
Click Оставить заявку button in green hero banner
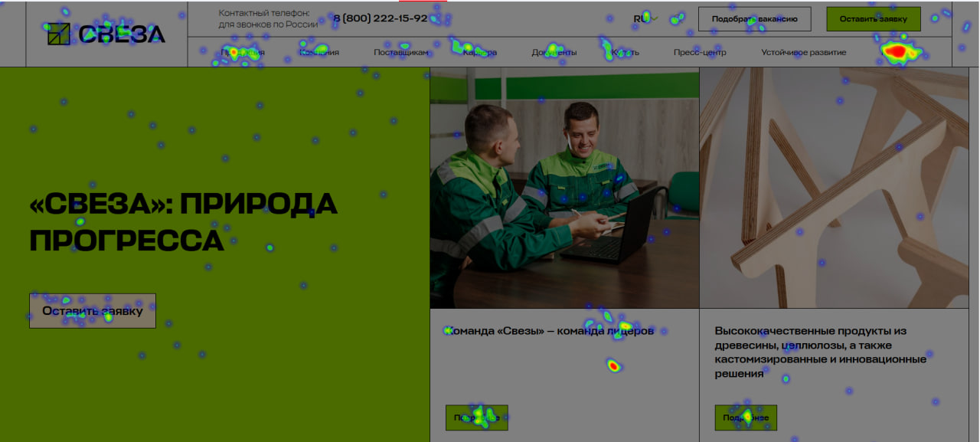point(93,311)
